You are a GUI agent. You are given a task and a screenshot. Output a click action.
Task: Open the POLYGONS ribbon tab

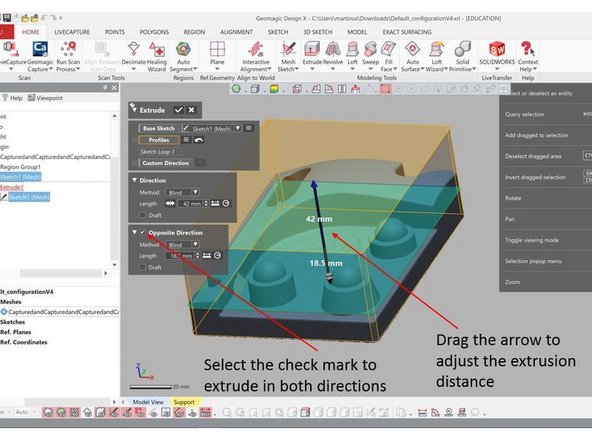click(x=154, y=32)
